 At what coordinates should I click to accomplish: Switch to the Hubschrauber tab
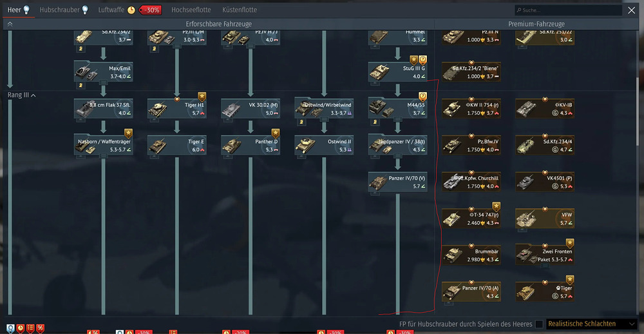(x=59, y=10)
